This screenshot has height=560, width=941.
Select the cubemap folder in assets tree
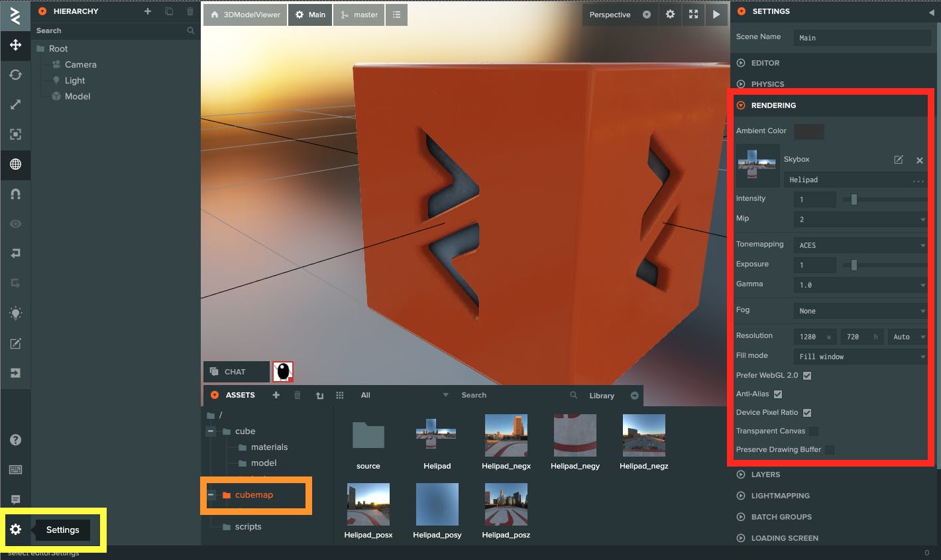(254, 495)
